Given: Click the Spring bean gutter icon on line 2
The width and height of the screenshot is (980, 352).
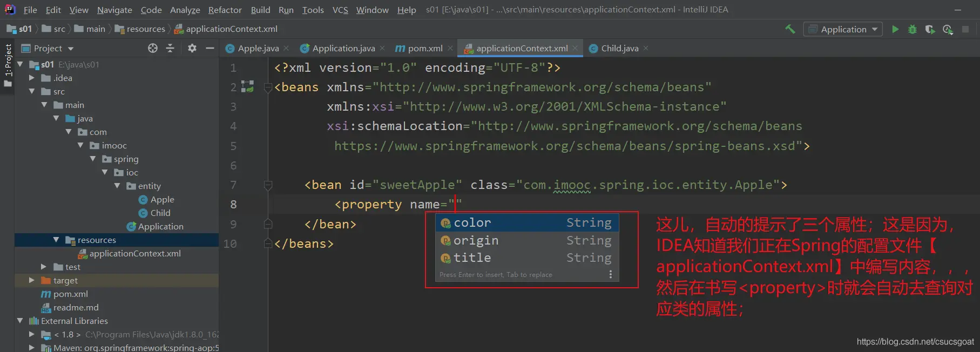Looking at the screenshot, I should point(247,86).
